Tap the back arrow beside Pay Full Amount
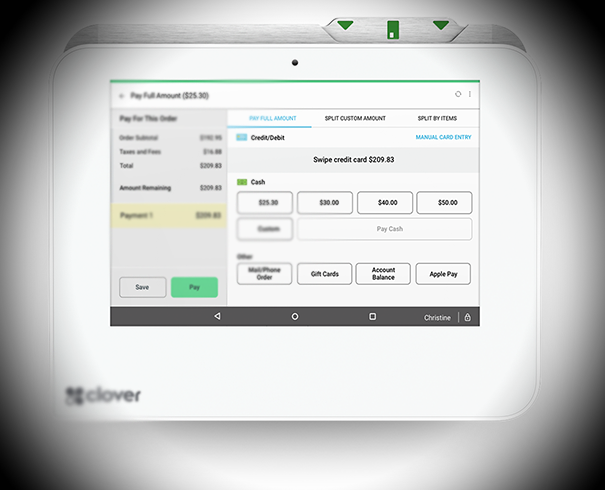The width and height of the screenshot is (605, 490). pyautogui.click(x=121, y=95)
